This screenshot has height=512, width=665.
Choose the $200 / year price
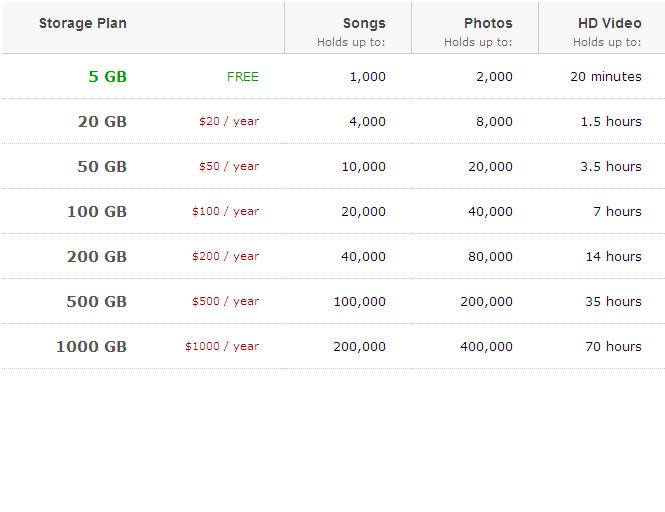coord(226,257)
